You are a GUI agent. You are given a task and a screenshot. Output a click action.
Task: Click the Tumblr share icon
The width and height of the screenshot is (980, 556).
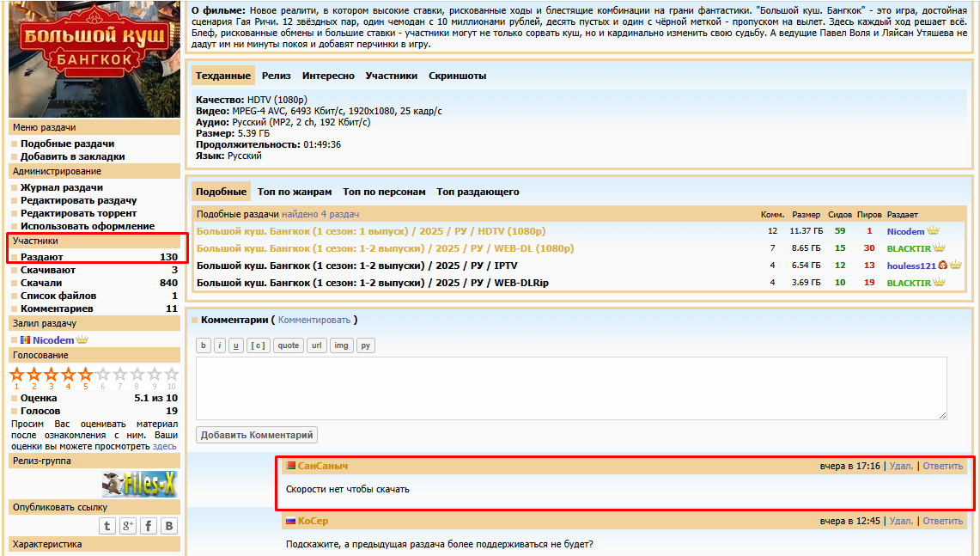pos(107,526)
